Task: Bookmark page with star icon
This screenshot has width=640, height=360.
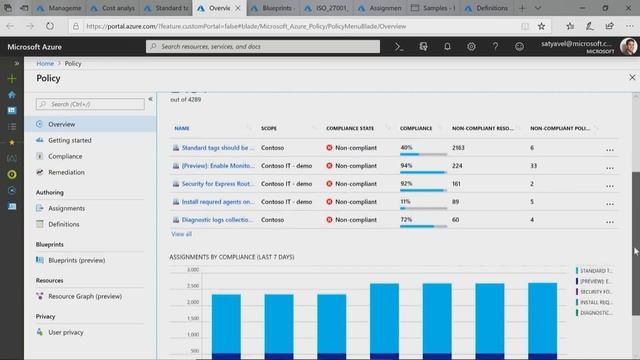Action: click(541, 26)
